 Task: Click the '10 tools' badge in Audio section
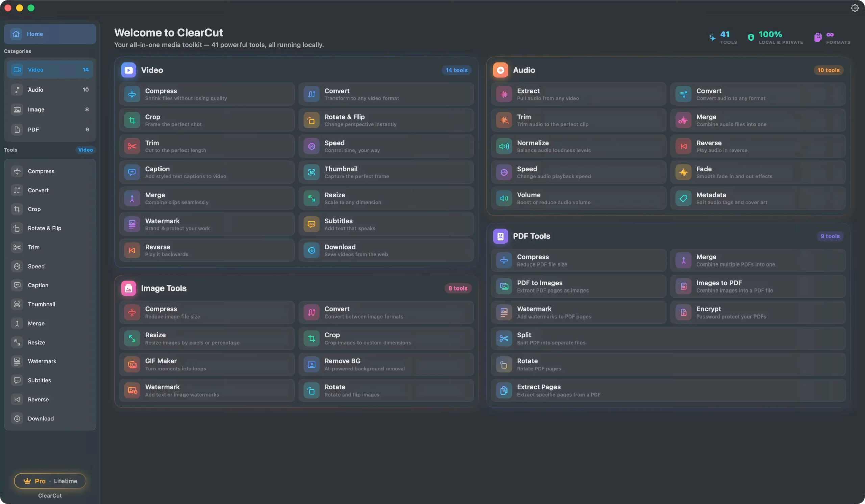[828, 70]
